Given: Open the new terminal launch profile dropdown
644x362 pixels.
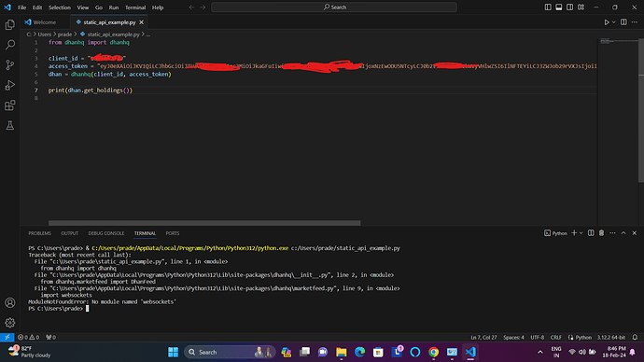Looking at the screenshot, I should pyautogui.click(x=581, y=233).
